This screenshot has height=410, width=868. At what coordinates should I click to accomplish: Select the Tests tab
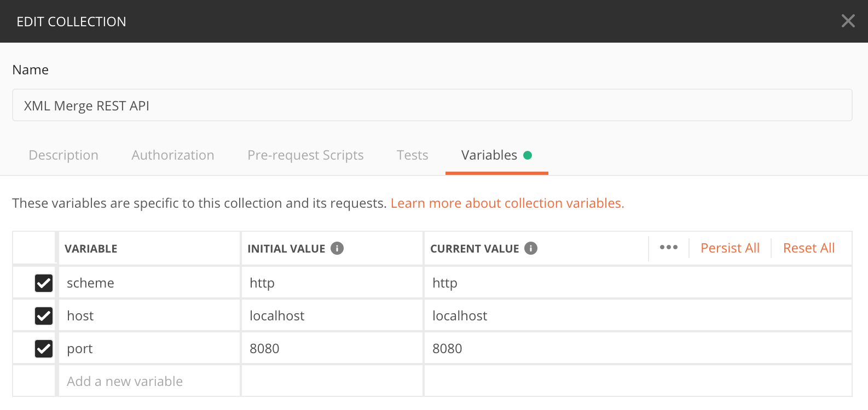(x=412, y=155)
